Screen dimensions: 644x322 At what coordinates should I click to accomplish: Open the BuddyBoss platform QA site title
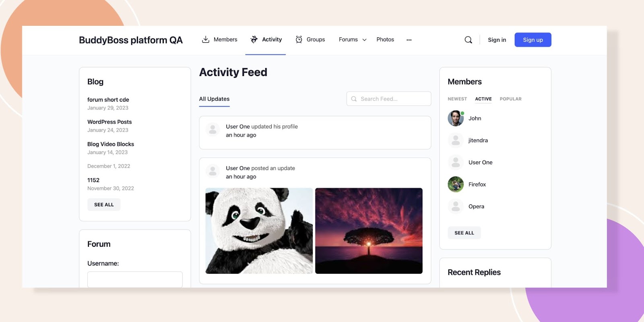[131, 40]
